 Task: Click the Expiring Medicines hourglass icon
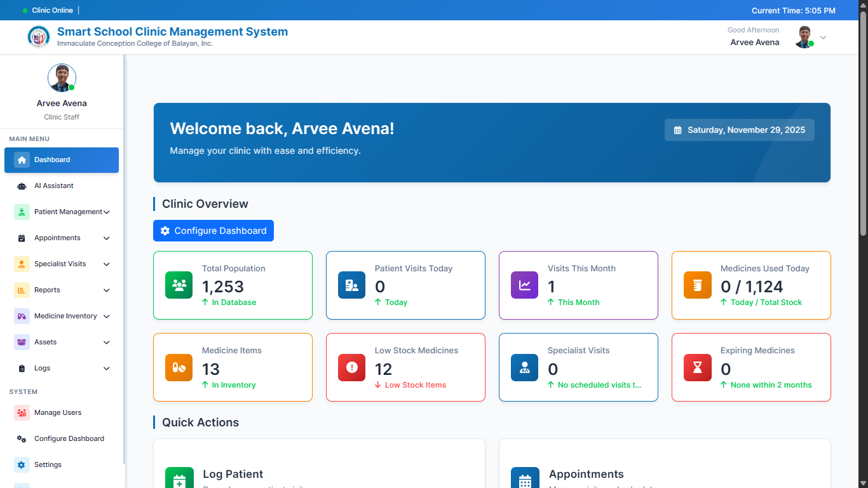coord(697,368)
